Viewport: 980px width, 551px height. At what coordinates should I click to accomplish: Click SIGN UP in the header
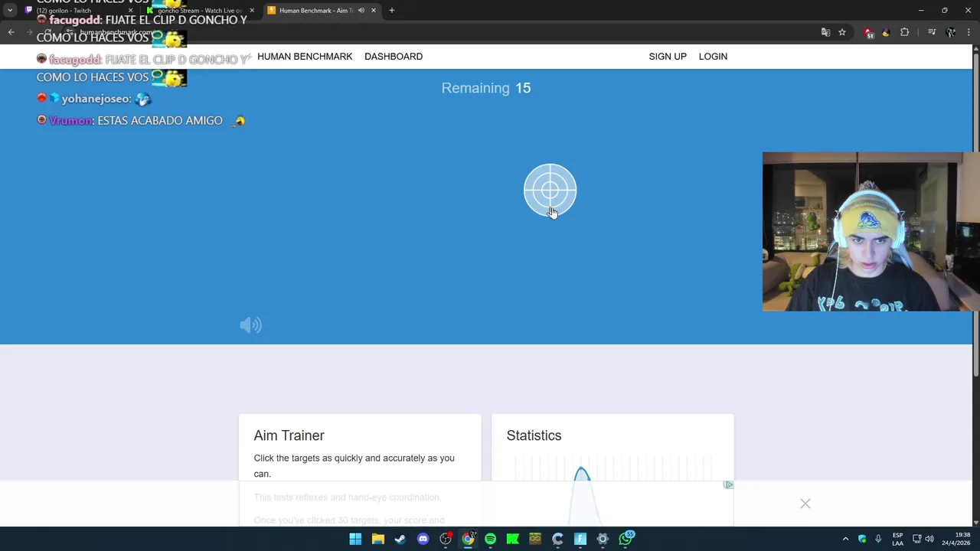click(x=668, y=57)
